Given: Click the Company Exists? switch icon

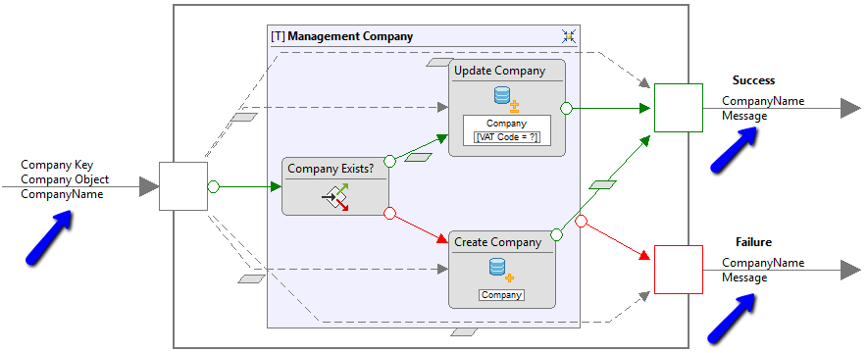Looking at the screenshot, I should click(x=335, y=198).
